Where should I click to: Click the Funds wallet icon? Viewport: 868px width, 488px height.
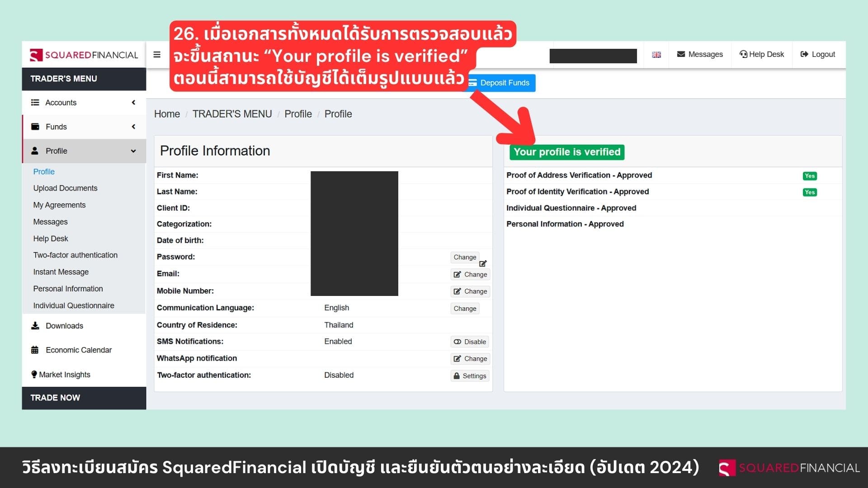[35, 127]
